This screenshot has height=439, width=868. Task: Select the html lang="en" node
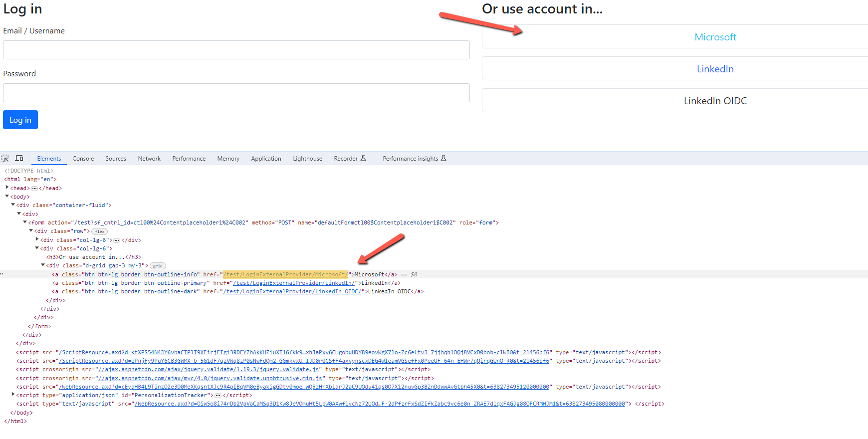pyautogui.click(x=30, y=179)
